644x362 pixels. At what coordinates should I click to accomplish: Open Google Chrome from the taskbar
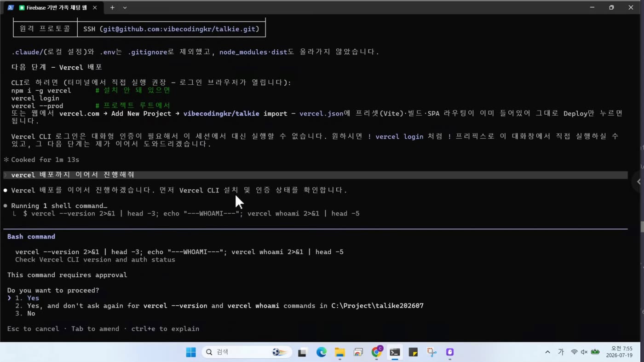pos(377,352)
